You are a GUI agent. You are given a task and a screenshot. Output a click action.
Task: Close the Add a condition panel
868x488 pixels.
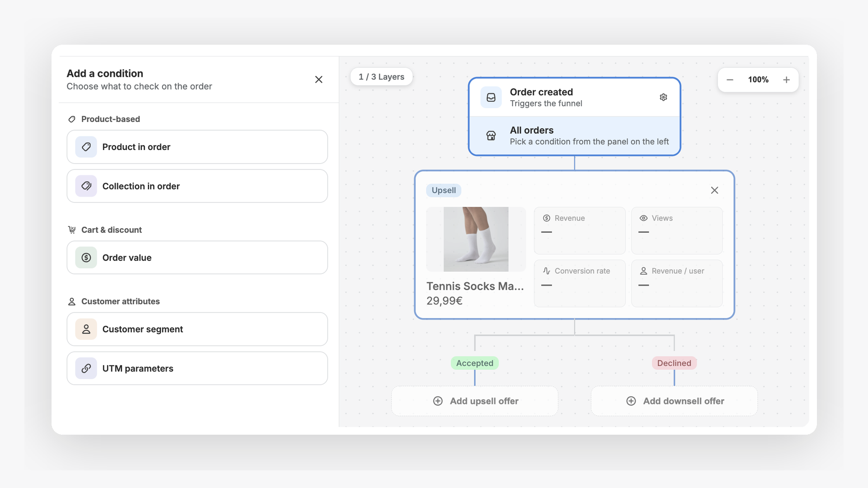point(319,80)
